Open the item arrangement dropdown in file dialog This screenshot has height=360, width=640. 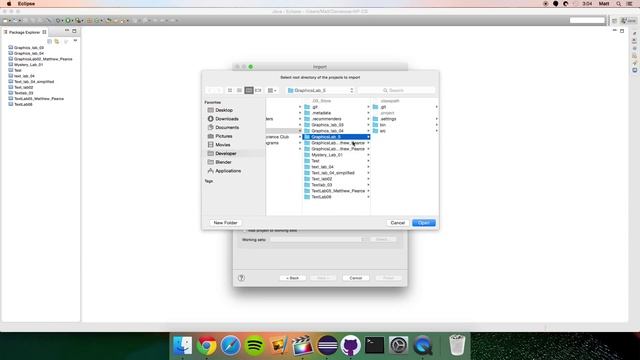[272, 90]
